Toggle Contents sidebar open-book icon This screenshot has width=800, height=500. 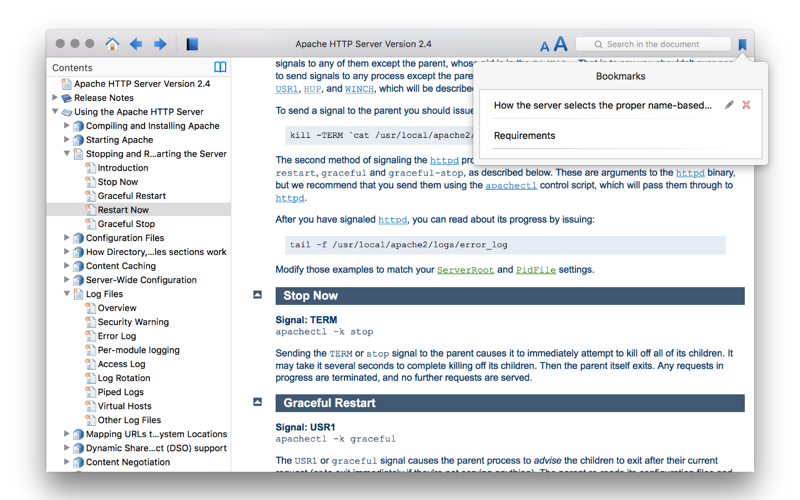pyautogui.click(x=220, y=67)
